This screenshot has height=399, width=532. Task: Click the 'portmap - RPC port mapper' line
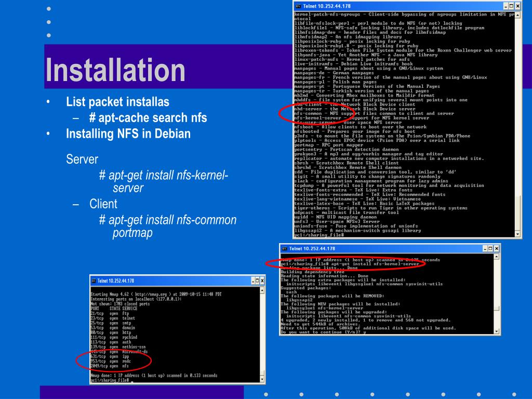(x=328, y=145)
